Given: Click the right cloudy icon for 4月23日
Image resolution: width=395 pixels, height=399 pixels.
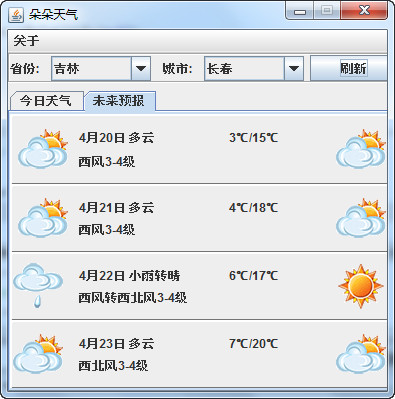Looking at the screenshot, I should 361,354.
